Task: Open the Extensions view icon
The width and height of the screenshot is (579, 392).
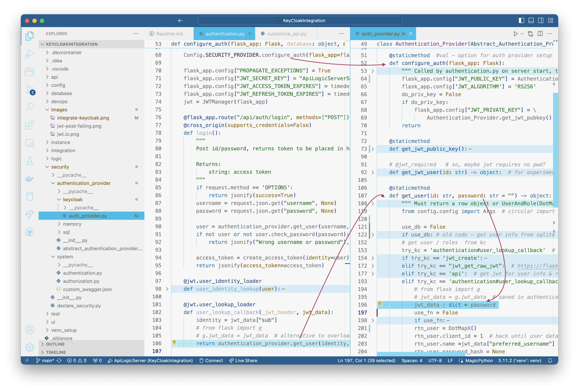Action: [30, 125]
